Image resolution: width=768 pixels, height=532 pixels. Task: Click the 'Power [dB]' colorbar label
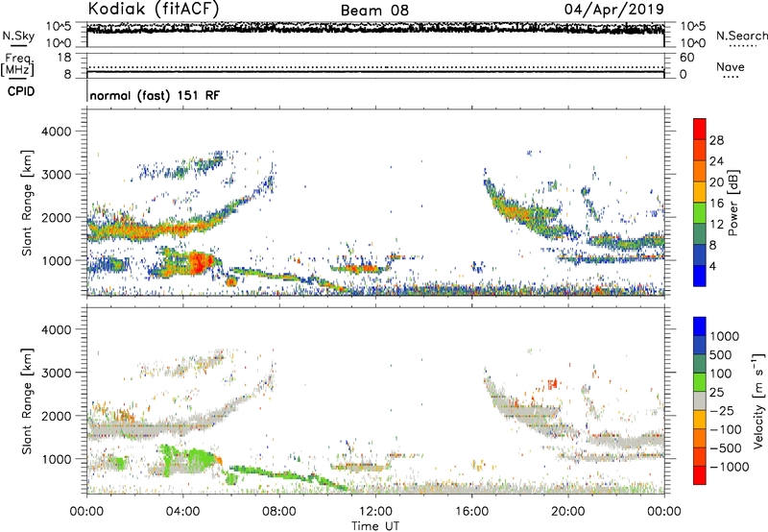click(x=733, y=203)
